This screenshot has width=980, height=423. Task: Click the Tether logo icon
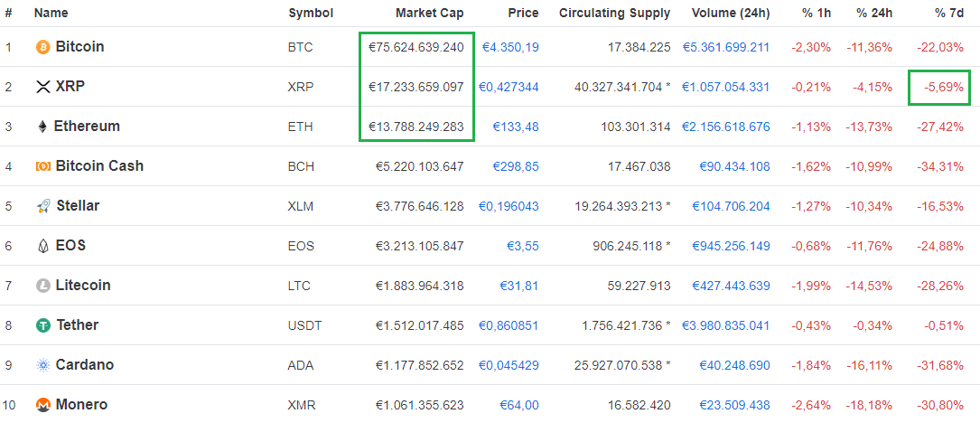43,325
